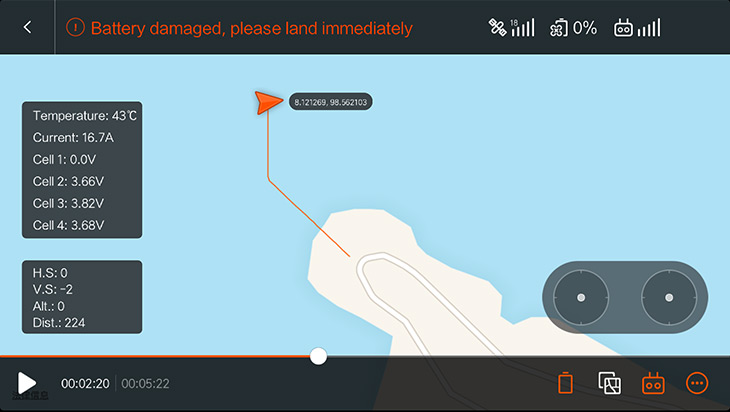Click the total duration 00:05:22 label
The height and width of the screenshot is (412, 730).
[x=145, y=384]
